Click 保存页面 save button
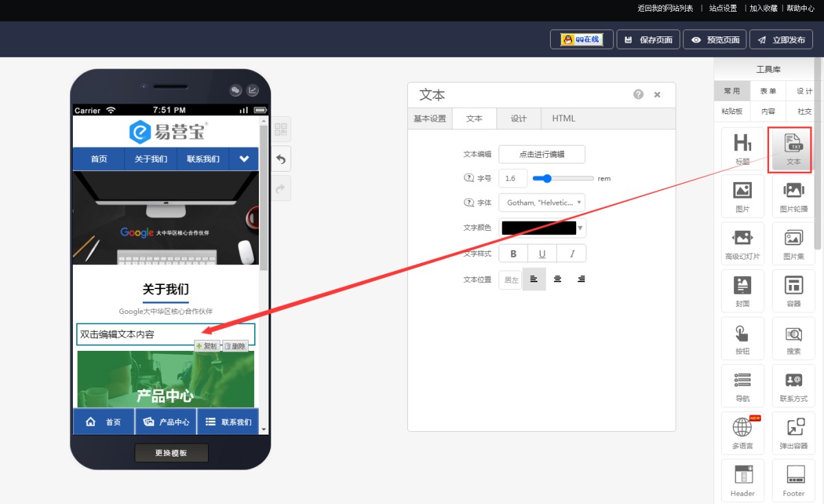 tap(648, 40)
